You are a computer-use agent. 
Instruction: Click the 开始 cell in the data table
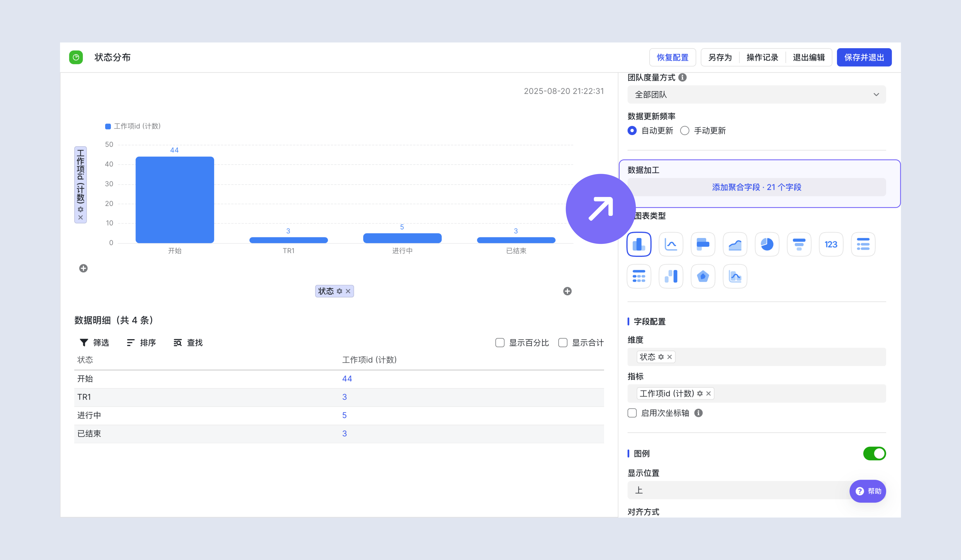[x=85, y=379]
